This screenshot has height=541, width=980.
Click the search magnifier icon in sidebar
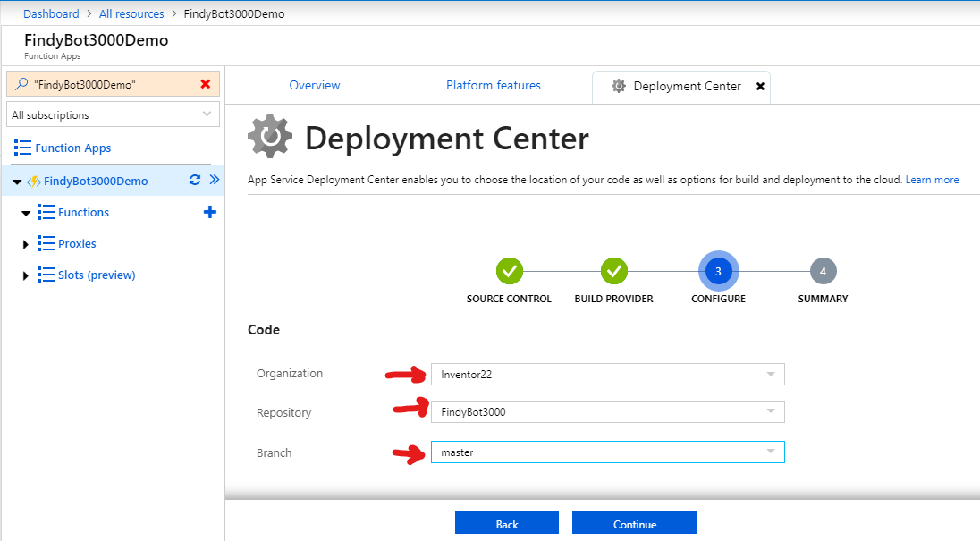[21, 84]
